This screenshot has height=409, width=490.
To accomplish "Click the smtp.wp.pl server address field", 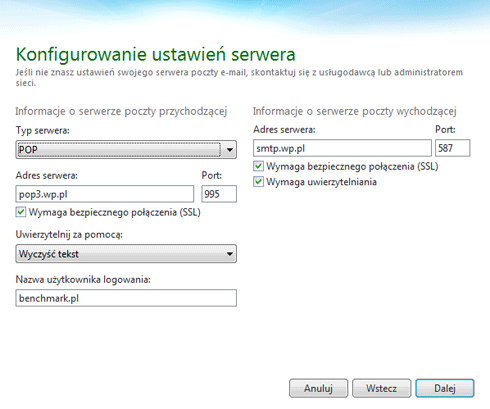I will (x=342, y=148).
